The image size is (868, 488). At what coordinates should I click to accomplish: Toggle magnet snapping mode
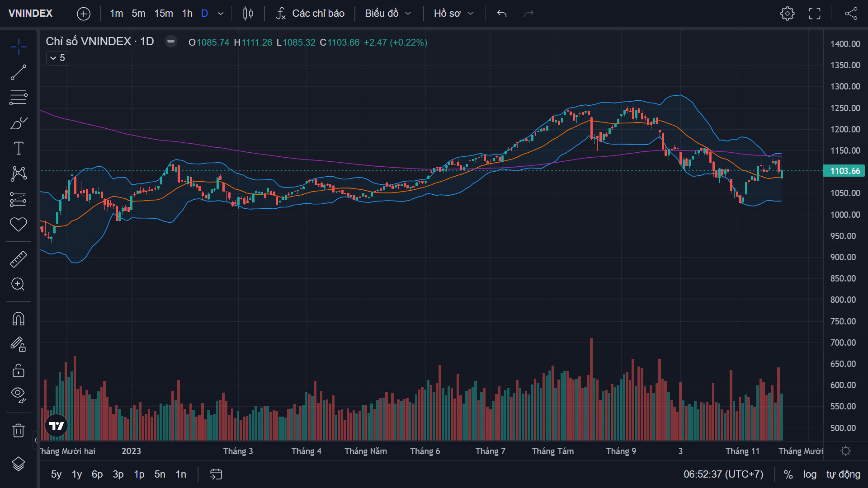pyautogui.click(x=19, y=319)
